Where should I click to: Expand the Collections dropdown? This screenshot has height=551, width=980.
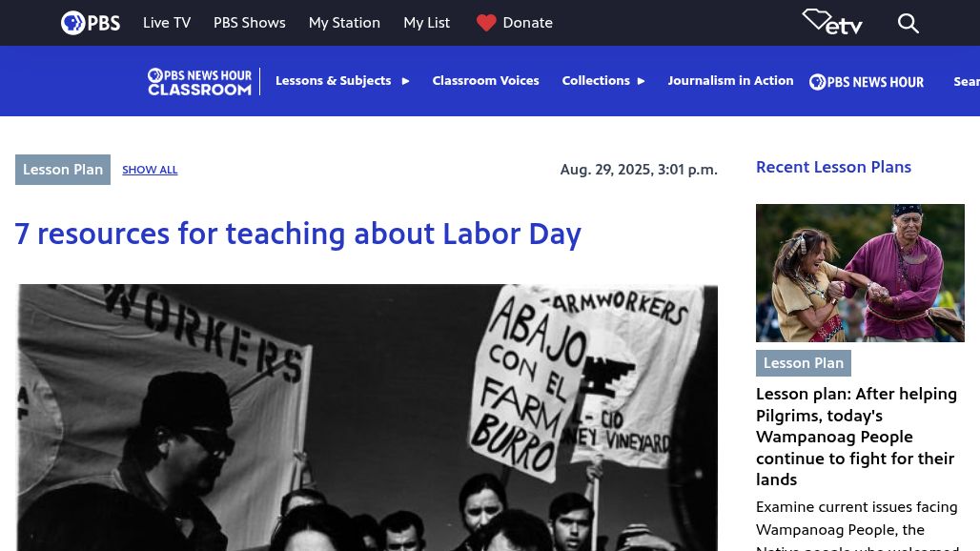[x=603, y=81]
